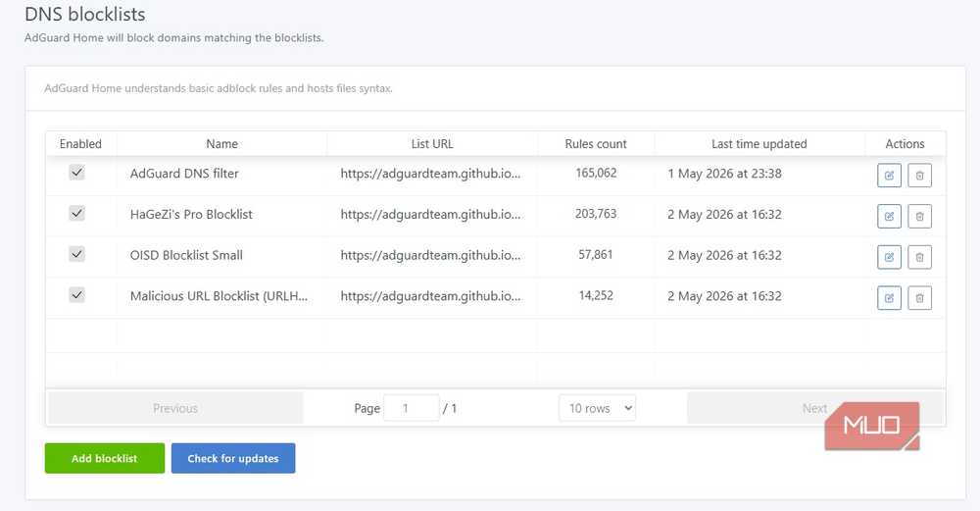Click the Actions column header
The image size is (980, 511).
905,144
